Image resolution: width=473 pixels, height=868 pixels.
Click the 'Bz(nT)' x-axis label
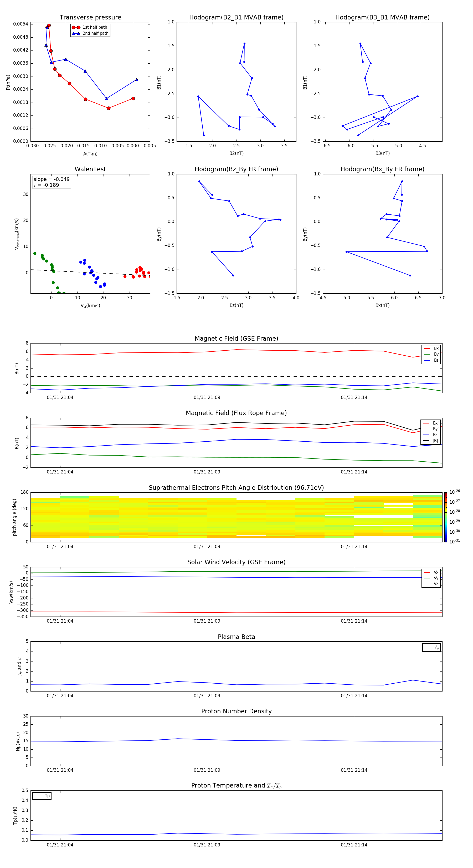[236, 305]
